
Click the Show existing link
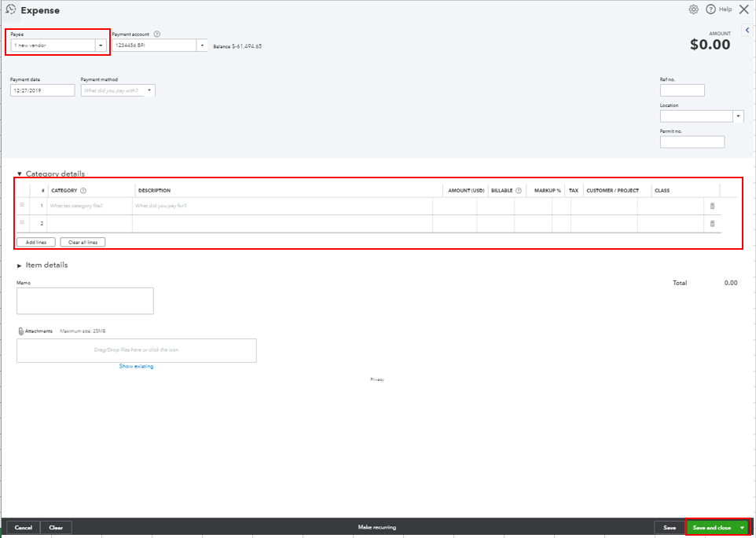(x=137, y=367)
